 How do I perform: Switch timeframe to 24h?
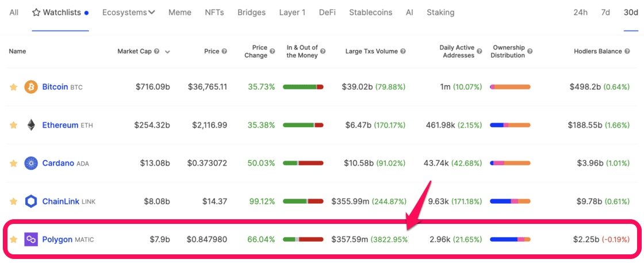(x=580, y=12)
